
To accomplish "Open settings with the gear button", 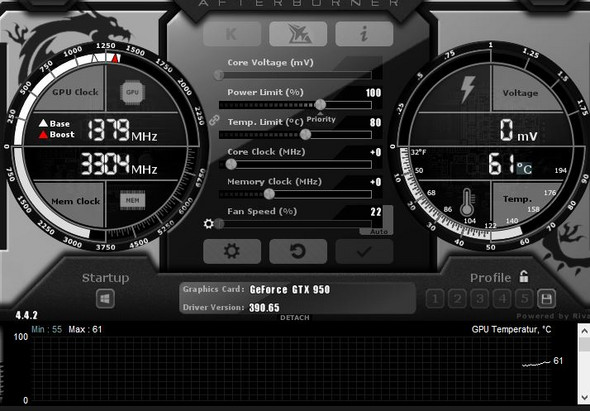I will coord(232,251).
